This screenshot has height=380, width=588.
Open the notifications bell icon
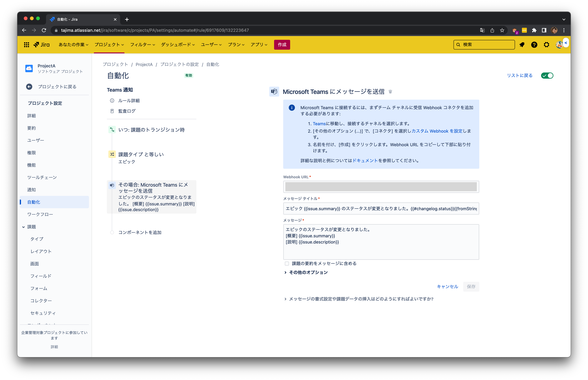[522, 45]
